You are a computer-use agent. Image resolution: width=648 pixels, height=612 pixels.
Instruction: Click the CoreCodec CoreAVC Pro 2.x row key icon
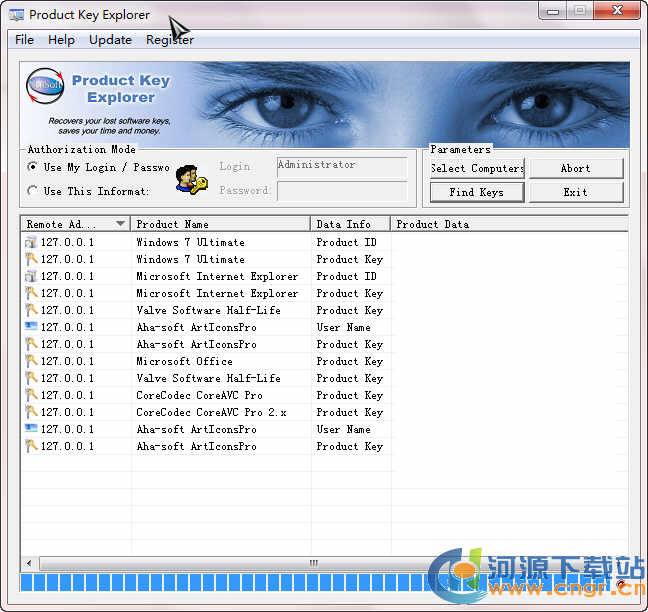(30, 412)
